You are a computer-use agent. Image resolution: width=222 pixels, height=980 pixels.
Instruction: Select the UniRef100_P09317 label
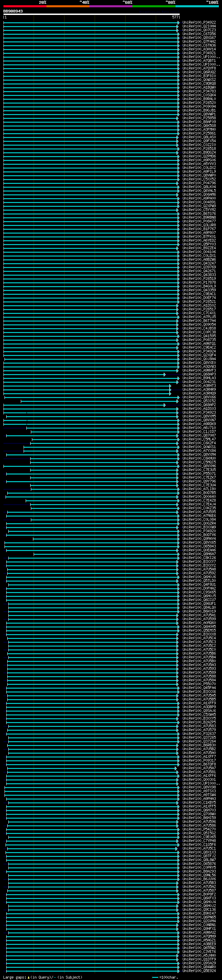[x=199, y=761]
